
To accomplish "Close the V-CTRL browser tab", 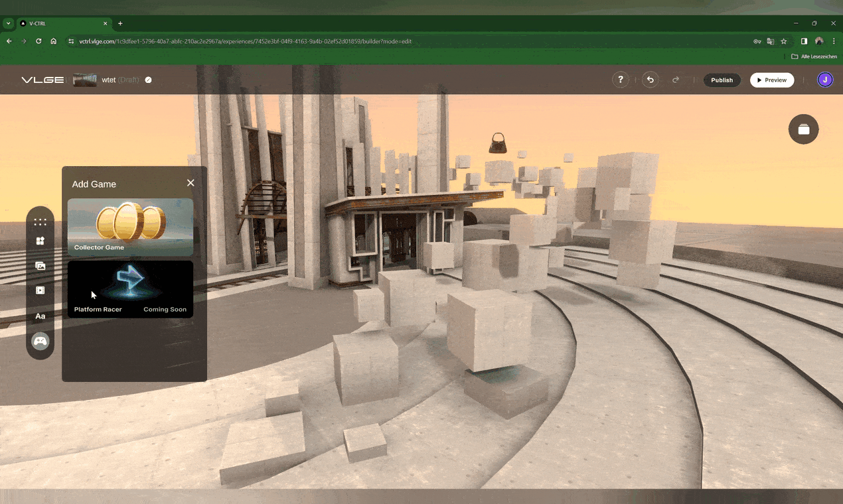I will pyautogui.click(x=105, y=23).
